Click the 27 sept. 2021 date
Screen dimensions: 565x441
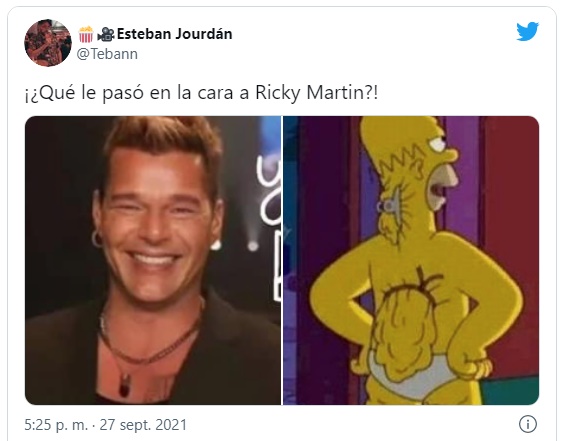coord(143,425)
